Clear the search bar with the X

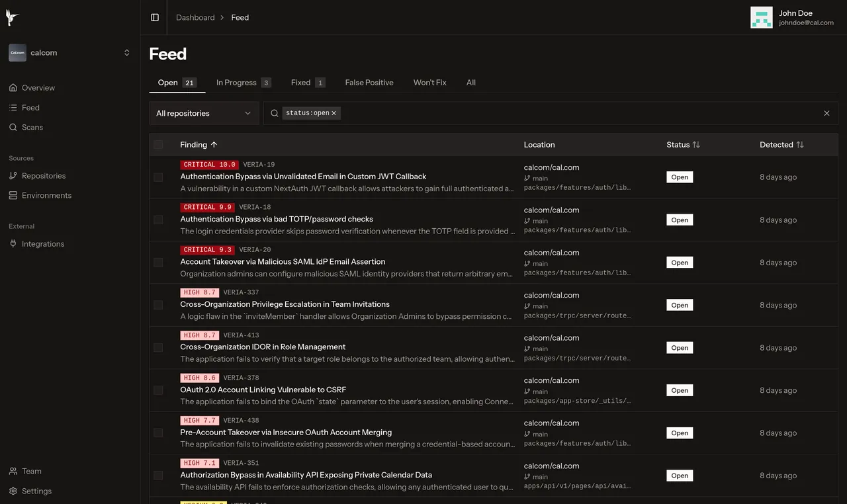[x=826, y=114]
